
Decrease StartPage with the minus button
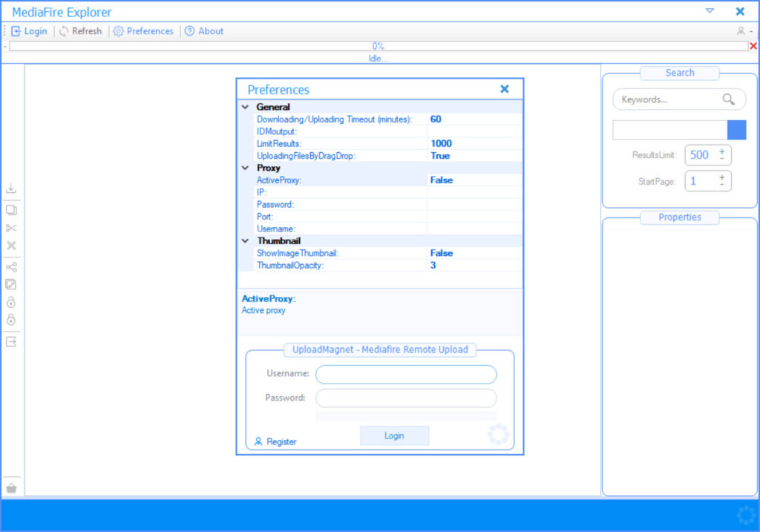(x=722, y=184)
